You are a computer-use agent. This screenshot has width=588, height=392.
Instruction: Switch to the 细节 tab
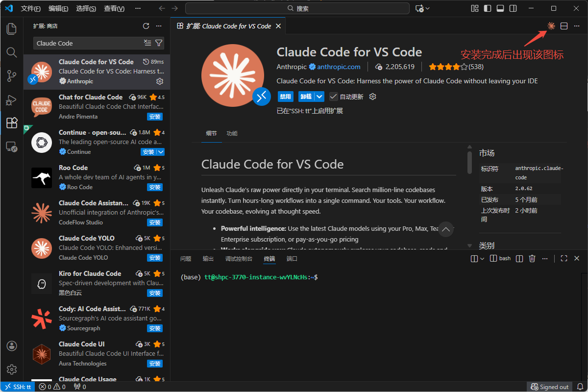click(211, 133)
